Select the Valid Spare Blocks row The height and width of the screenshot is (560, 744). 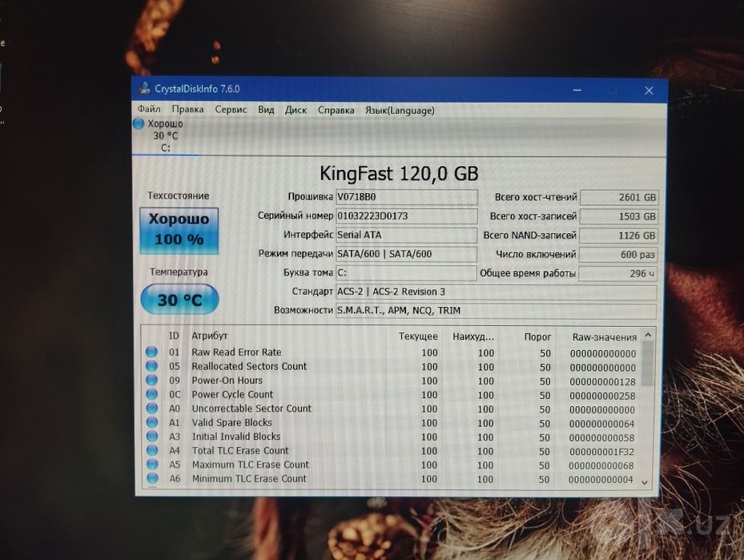pyautogui.click(x=392, y=422)
